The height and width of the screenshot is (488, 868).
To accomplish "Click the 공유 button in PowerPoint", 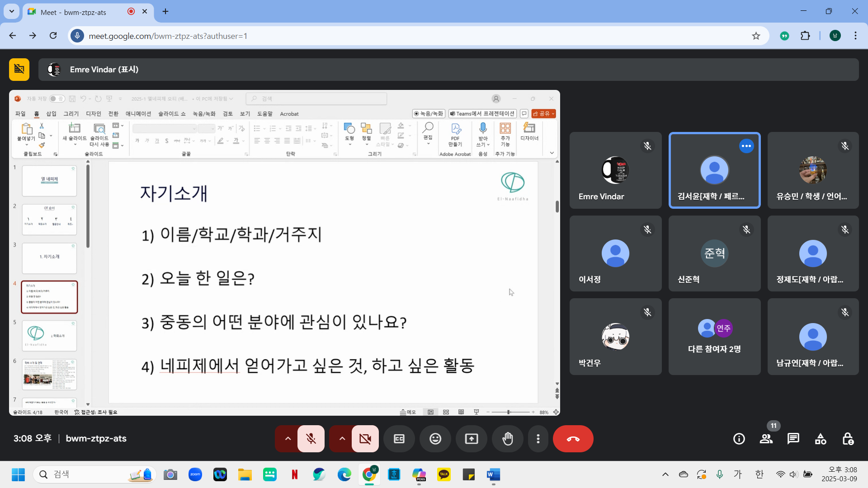I will point(543,114).
